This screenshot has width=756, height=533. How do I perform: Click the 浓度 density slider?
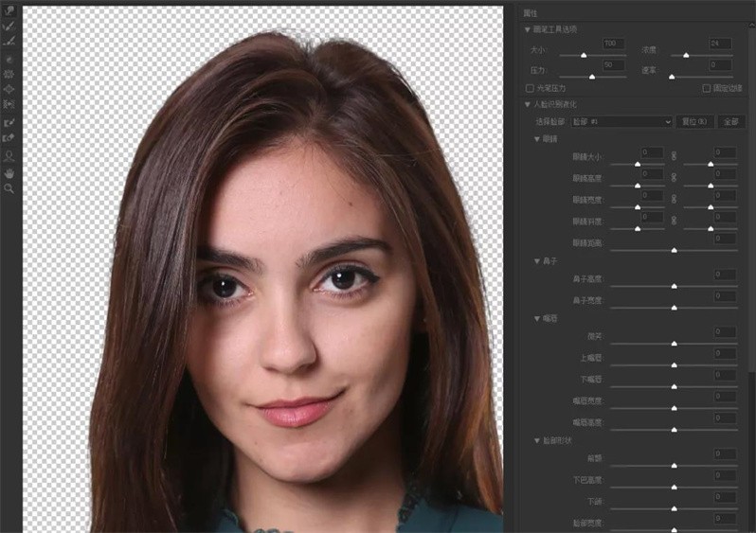(x=701, y=56)
